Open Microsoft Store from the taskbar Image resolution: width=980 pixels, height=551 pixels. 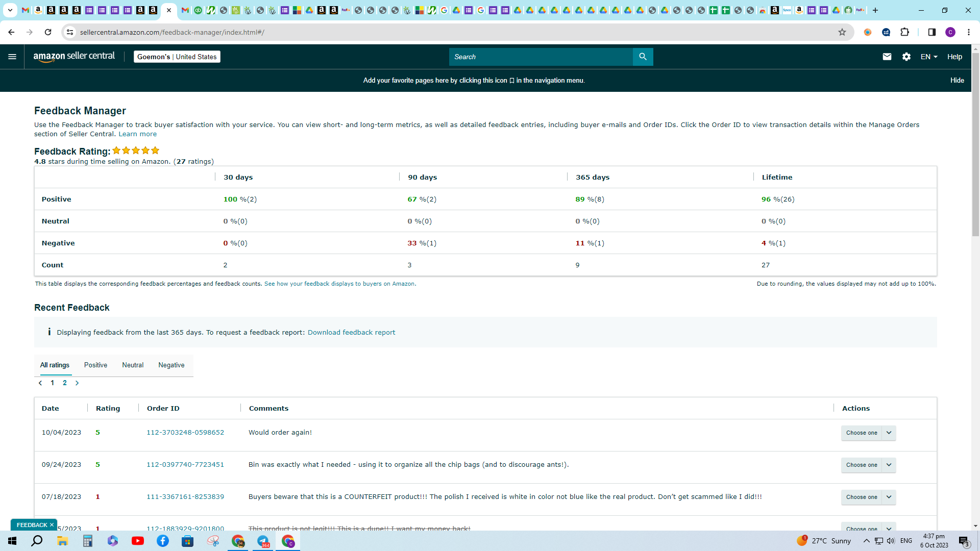tap(188, 541)
